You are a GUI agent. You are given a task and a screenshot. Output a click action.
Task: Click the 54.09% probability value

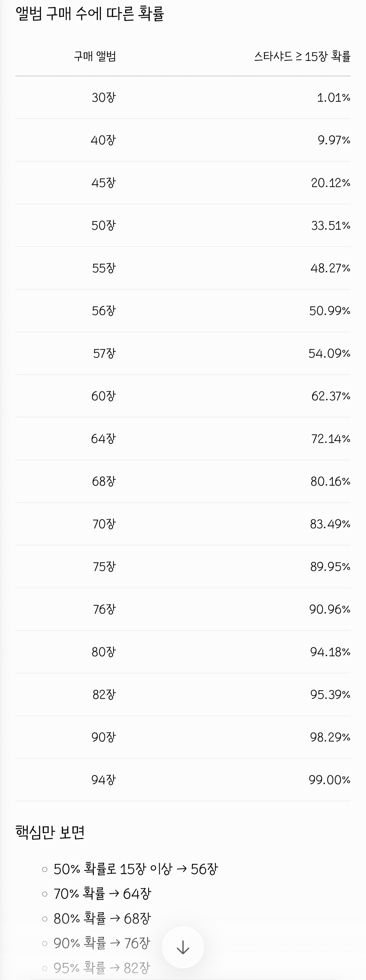[x=329, y=353]
